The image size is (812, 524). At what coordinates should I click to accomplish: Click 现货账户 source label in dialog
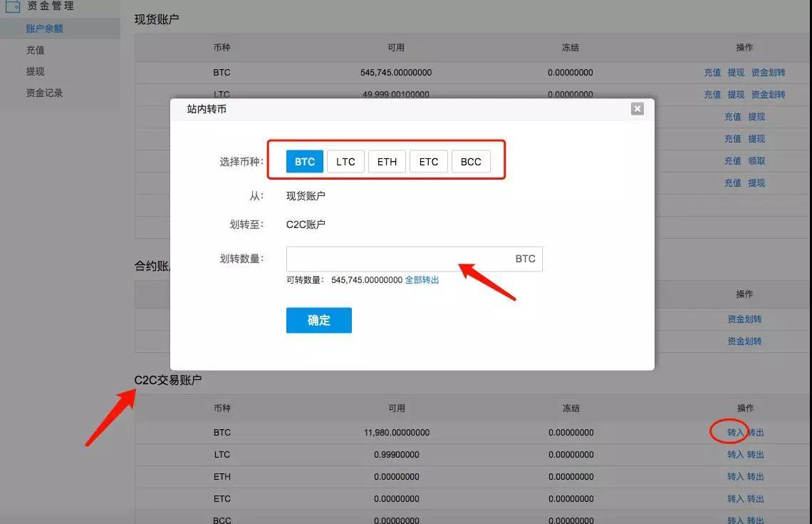point(306,196)
